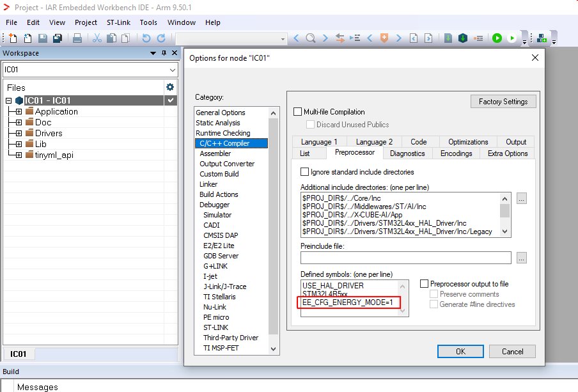This screenshot has height=392, width=578.
Task: Expand the tinyml_api folder node
Action: point(19,155)
